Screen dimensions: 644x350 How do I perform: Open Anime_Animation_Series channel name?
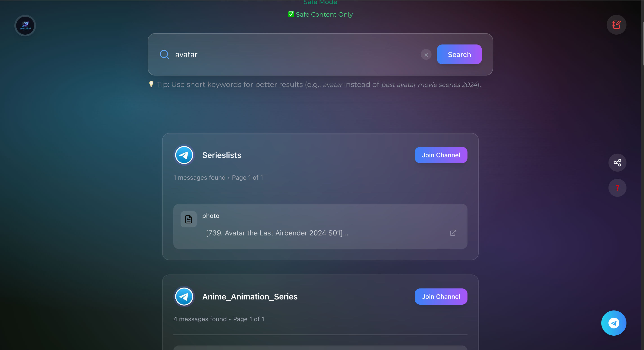pyautogui.click(x=250, y=297)
